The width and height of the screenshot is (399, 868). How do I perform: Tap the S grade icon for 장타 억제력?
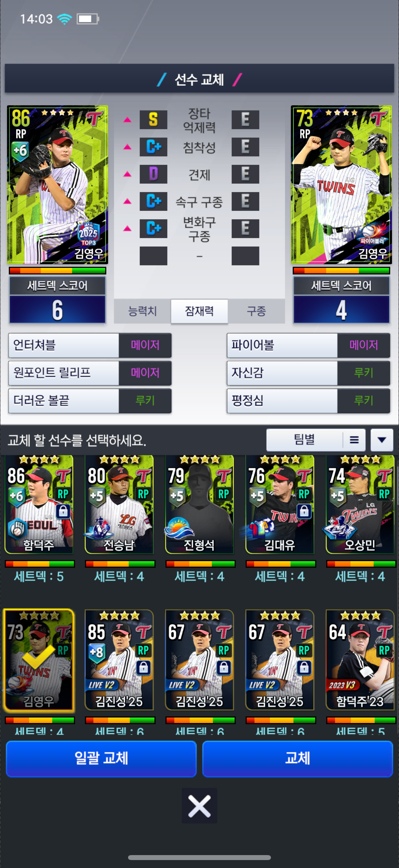154,120
